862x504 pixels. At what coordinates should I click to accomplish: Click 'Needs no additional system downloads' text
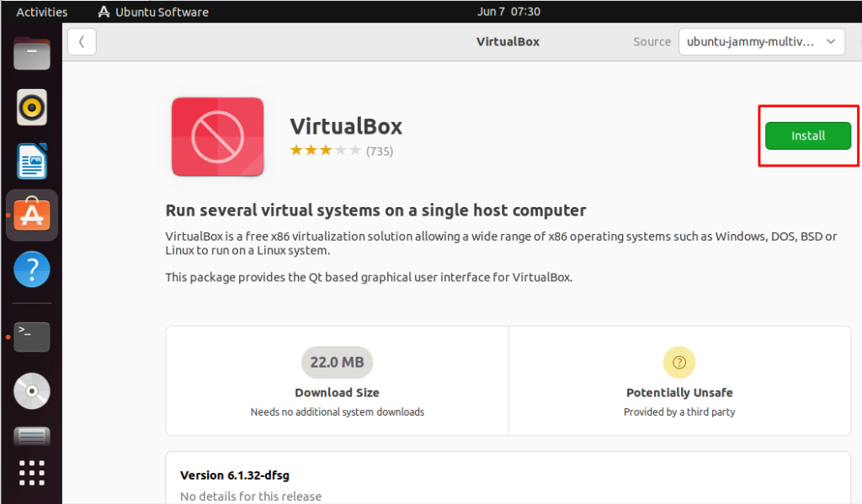(337, 411)
